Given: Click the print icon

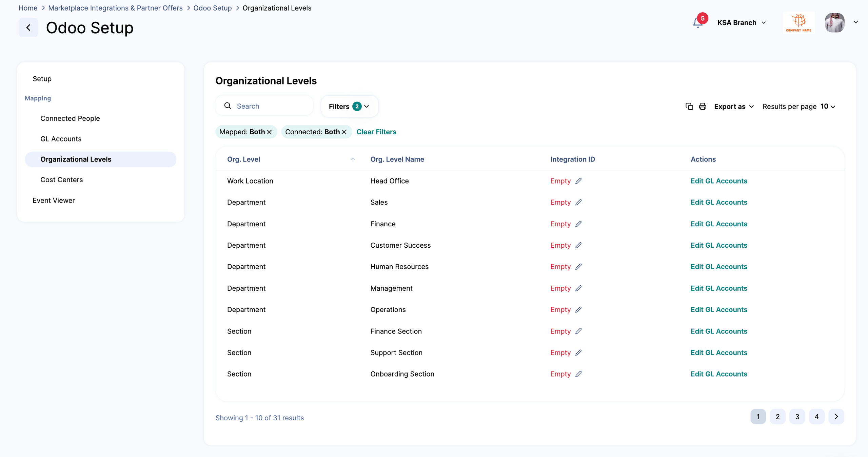Looking at the screenshot, I should coord(703,106).
